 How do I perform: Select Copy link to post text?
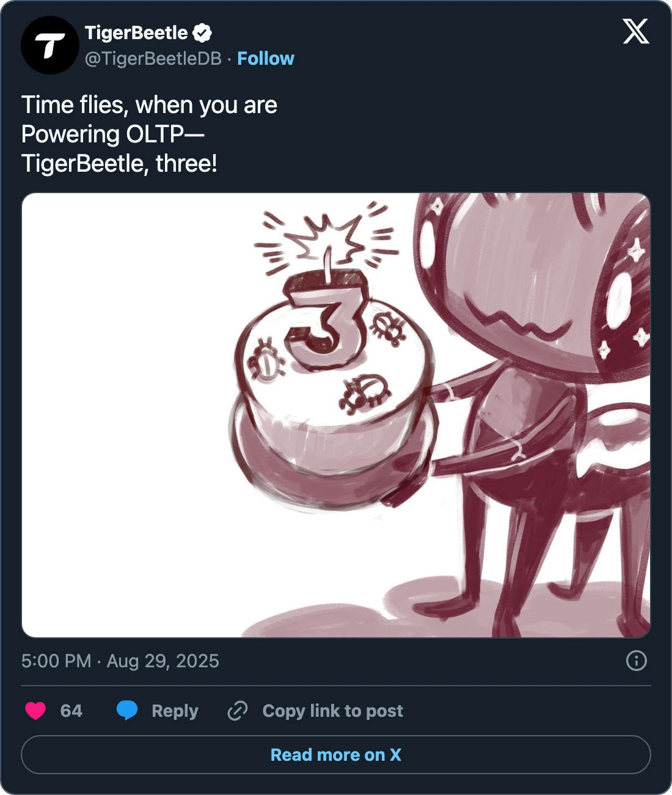[332, 711]
